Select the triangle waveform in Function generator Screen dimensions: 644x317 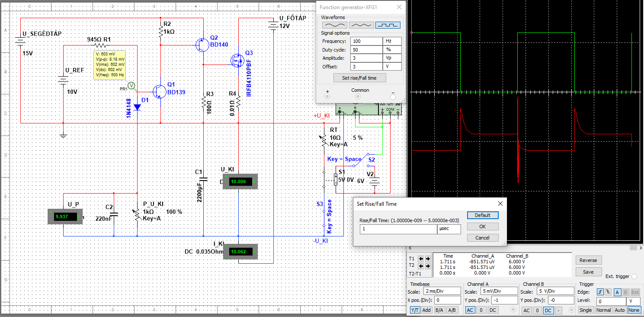(361, 25)
